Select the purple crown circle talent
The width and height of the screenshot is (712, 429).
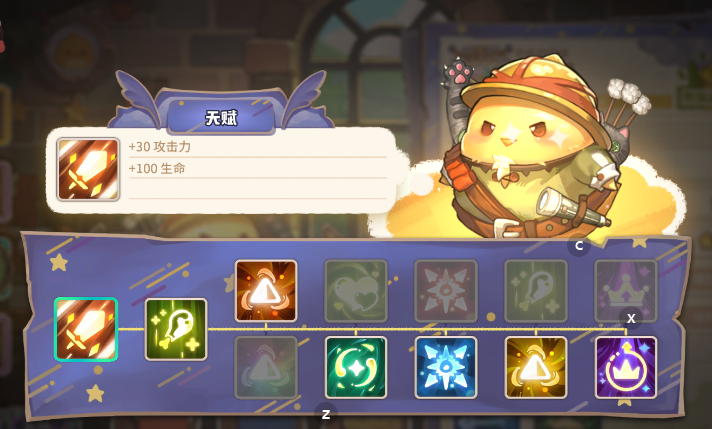pyautogui.click(x=626, y=368)
